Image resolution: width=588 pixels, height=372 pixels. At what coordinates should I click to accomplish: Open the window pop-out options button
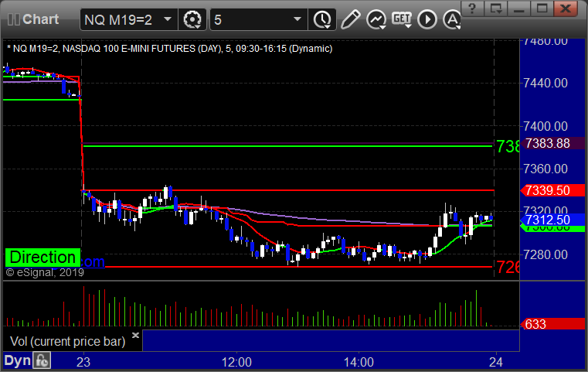496,8
